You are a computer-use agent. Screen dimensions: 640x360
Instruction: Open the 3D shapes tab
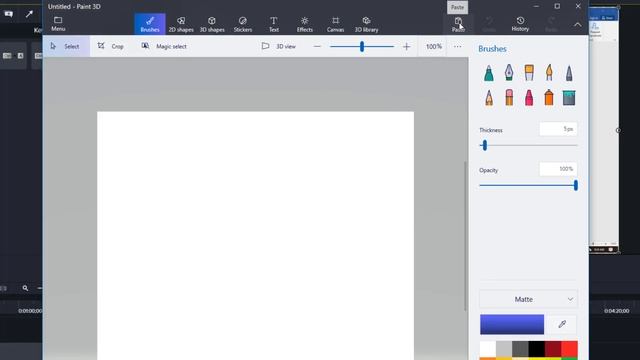[212, 24]
